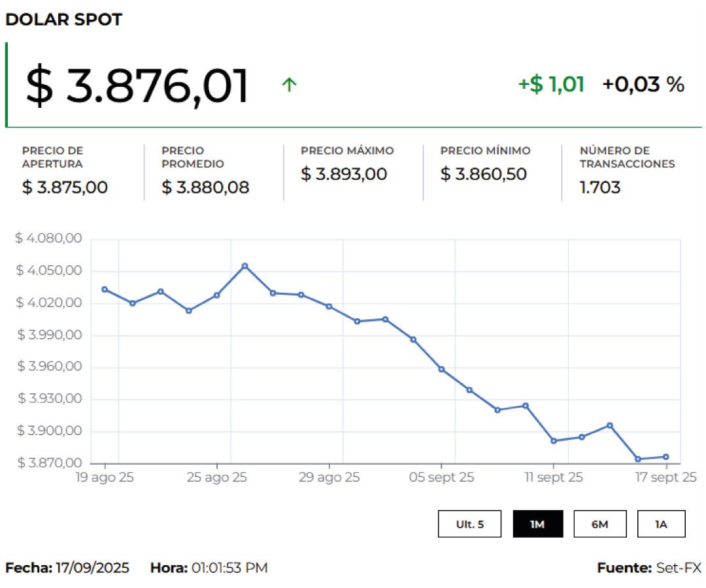
Task: Click the Precio Promedio value $ 3.880,08
Action: coord(205,188)
